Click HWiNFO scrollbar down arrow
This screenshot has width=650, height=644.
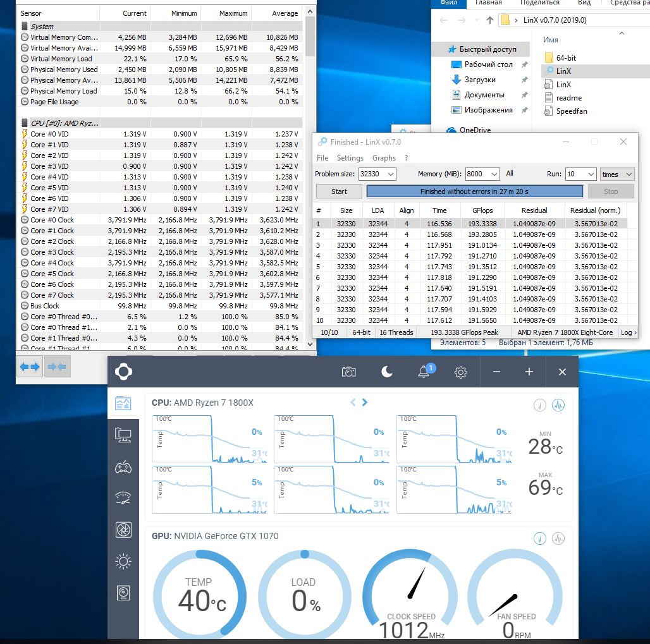point(310,344)
